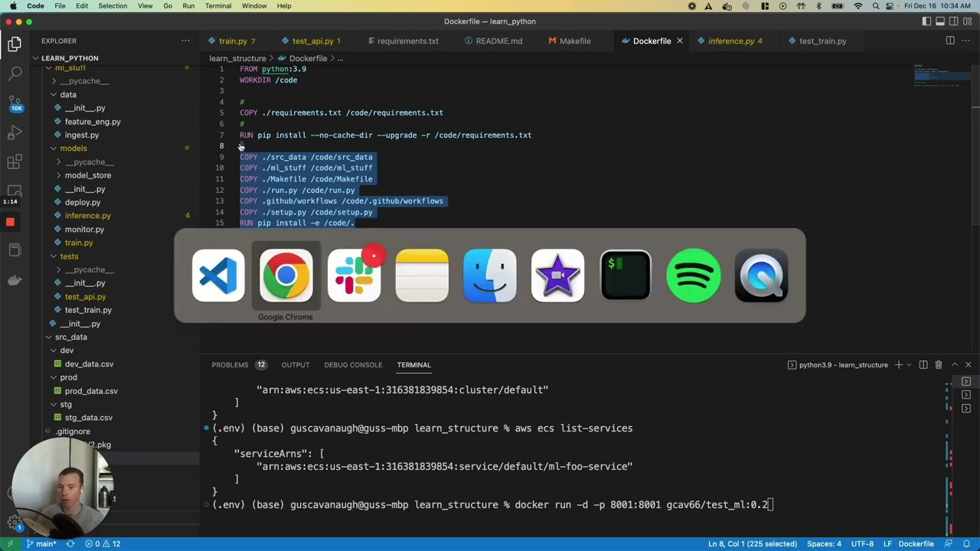The image size is (980, 551).
Task: Split the terminal panel
Action: tap(923, 365)
